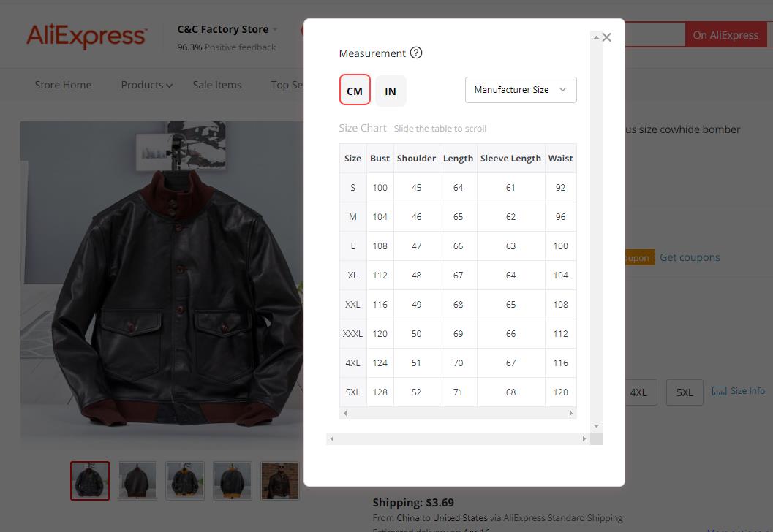Click the popup's scroll-down arrow
773x532 pixels.
tap(597, 425)
